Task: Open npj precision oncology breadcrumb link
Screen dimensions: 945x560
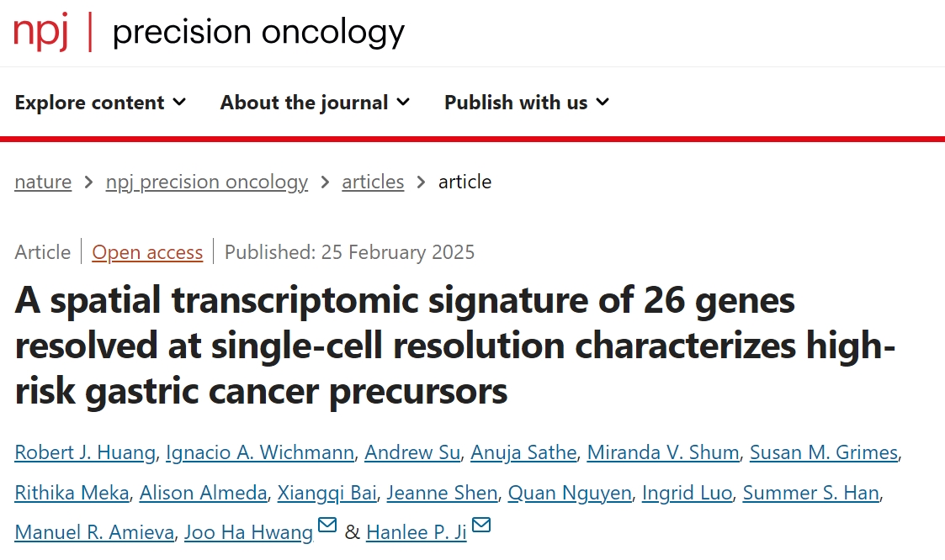Action: click(207, 182)
